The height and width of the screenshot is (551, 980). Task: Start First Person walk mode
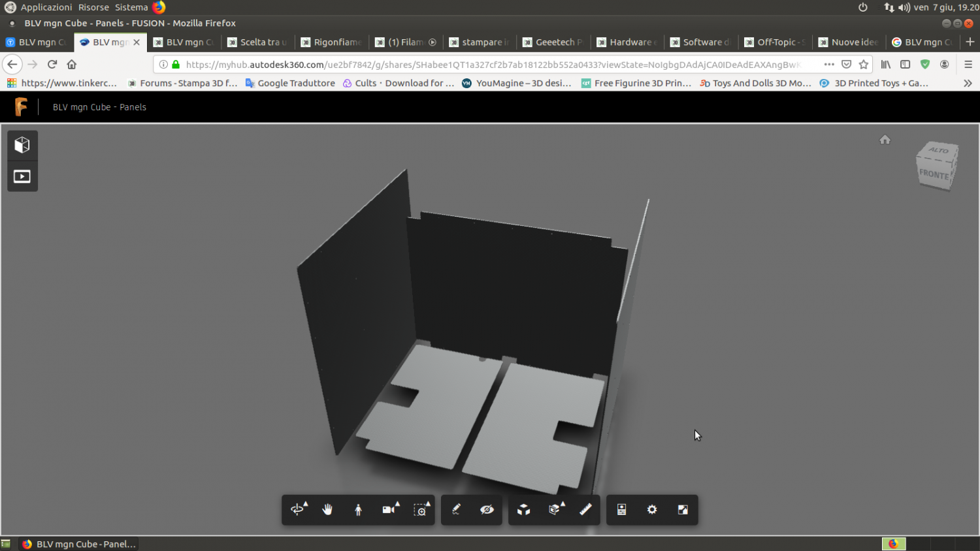click(x=358, y=510)
